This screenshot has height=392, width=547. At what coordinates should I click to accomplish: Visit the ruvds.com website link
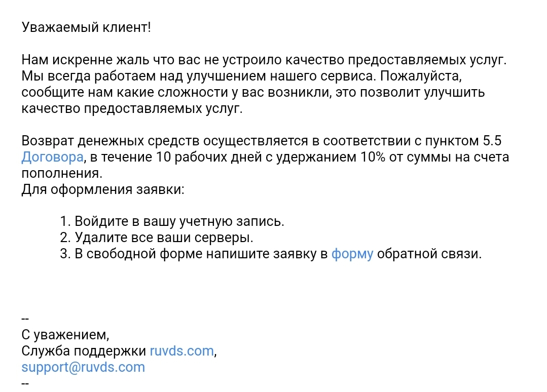tap(182, 351)
